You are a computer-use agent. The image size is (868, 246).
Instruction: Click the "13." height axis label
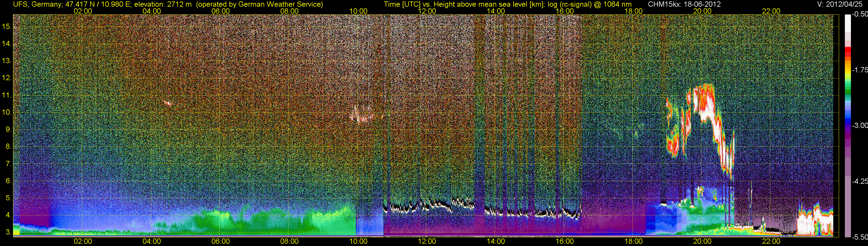(x=7, y=61)
